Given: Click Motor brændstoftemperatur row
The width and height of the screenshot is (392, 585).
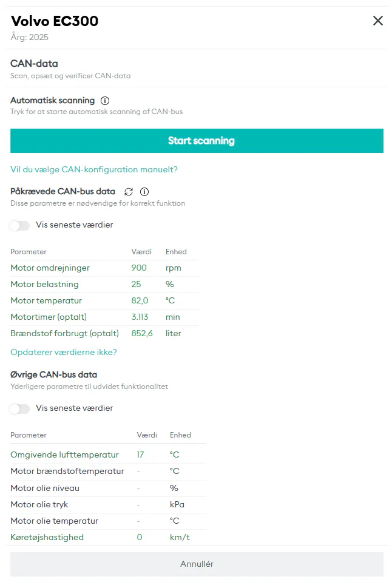Looking at the screenshot, I should pos(108,471).
